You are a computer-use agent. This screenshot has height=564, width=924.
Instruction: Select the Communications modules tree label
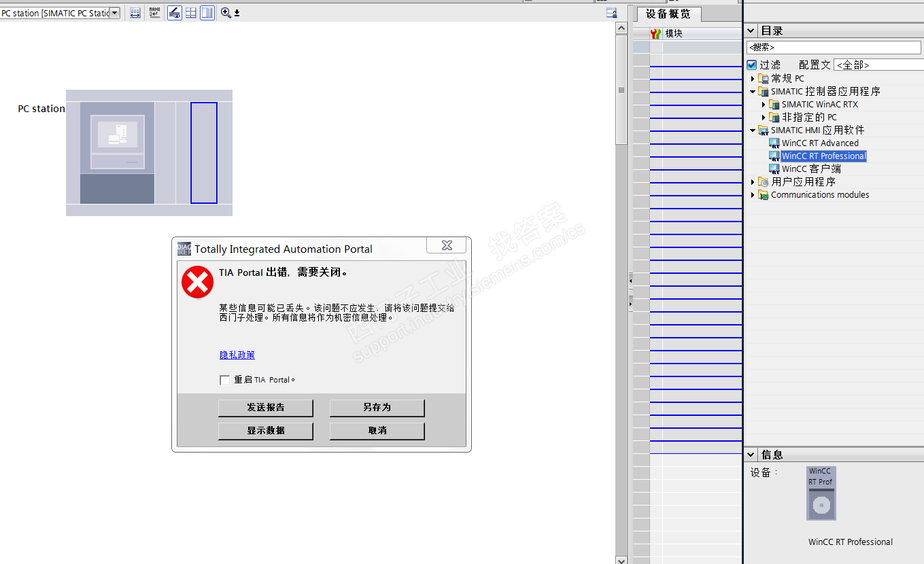820,195
